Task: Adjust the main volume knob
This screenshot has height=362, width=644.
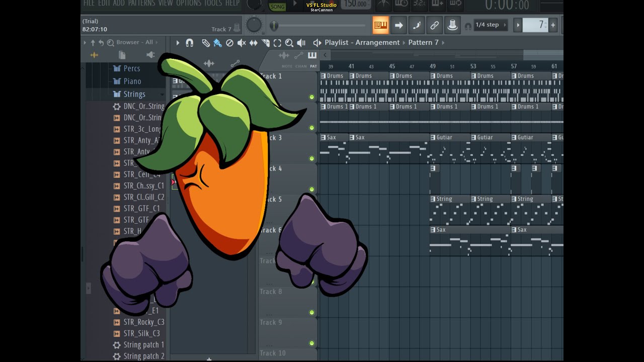Action: pyautogui.click(x=254, y=25)
